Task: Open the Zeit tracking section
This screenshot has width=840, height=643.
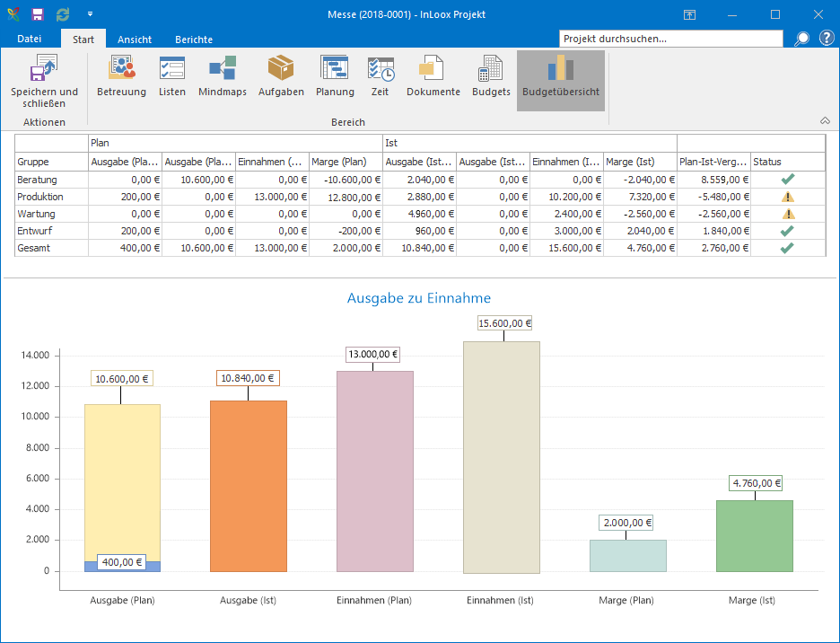Action: click(x=381, y=76)
